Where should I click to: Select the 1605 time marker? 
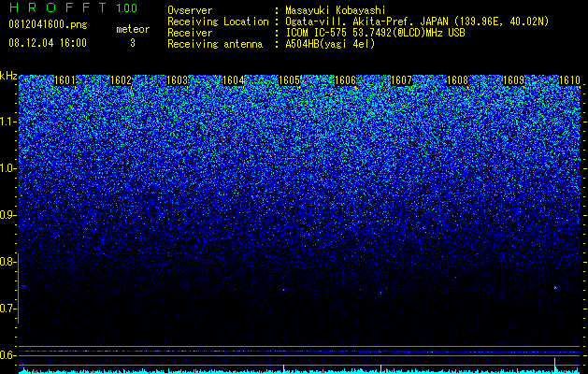click(x=289, y=80)
